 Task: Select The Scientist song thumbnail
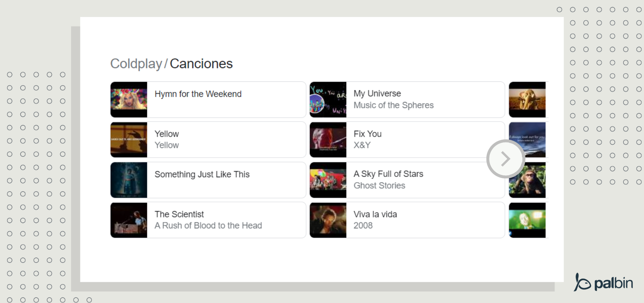(129, 220)
